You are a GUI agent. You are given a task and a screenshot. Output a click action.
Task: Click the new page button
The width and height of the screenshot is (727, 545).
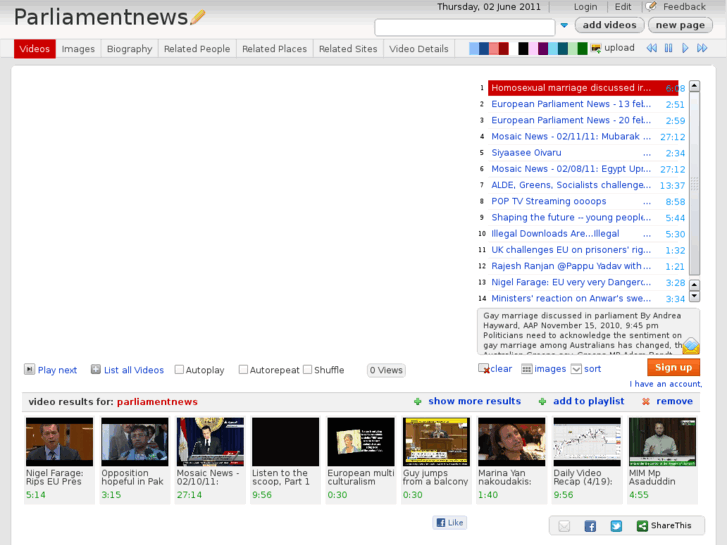[680, 25]
